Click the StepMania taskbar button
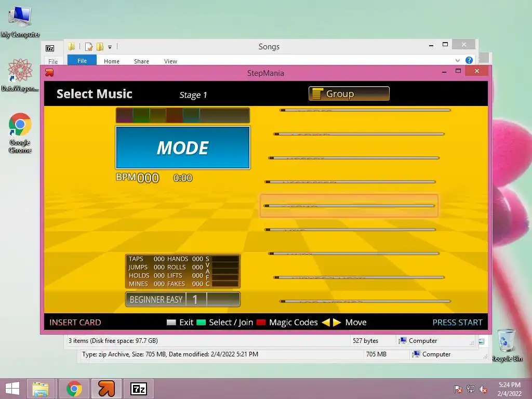Image resolution: width=532 pixels, height=399 pixels. (107, 389)
